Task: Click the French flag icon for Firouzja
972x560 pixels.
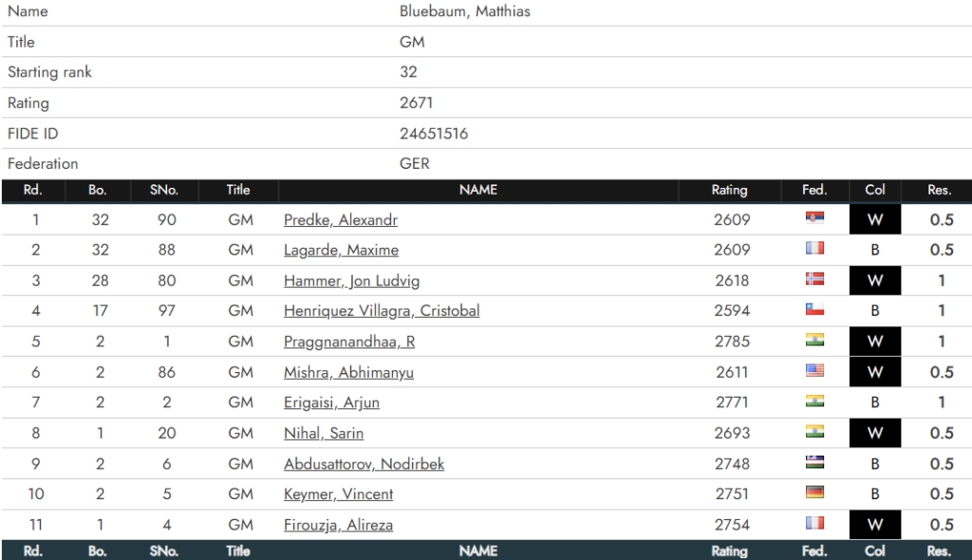Action: [x=813, y=524]
